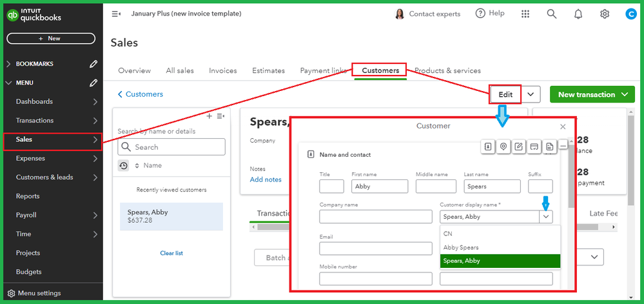Open the apps grid icon
644x304 pixels.
(525, 14)
